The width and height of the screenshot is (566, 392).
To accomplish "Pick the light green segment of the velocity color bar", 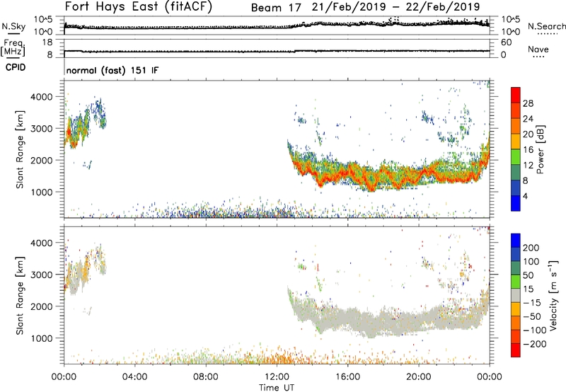I will coord(516,282).
